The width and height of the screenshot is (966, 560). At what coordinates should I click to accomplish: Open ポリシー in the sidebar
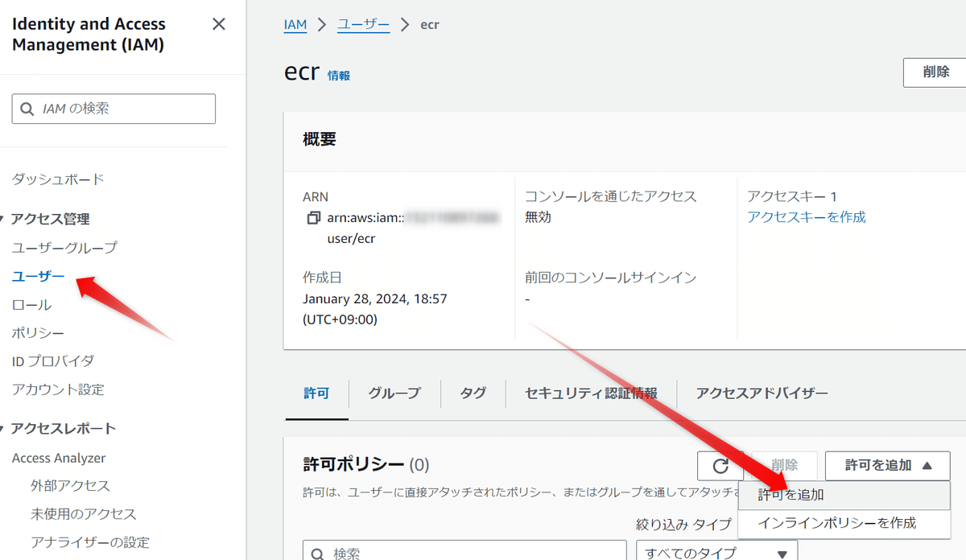[x=38, y=333]
